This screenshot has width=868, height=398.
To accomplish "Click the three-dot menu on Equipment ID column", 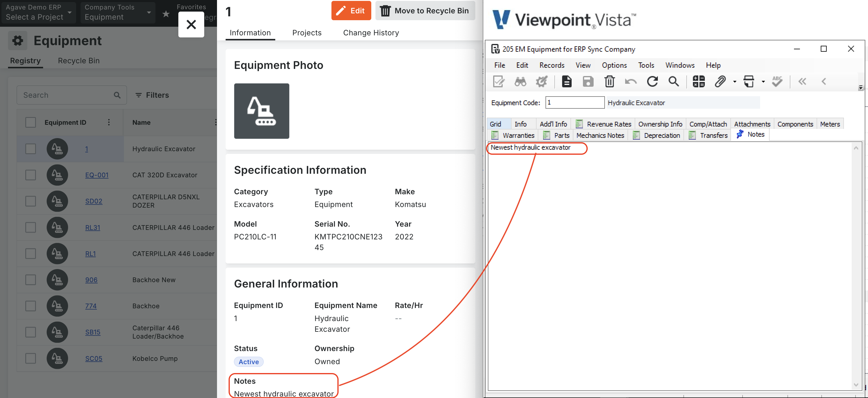I will tap(109, 123).
